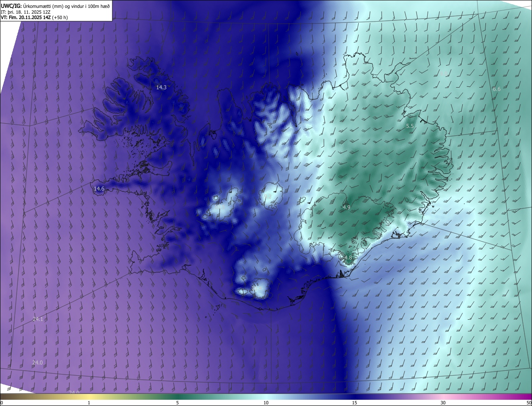Select the initial time line 'IT: þri. 18. 11. 2025 12Z'
The width and height of the screenshot is (532, 406).
pyautogui.click(x=27, y=12)
